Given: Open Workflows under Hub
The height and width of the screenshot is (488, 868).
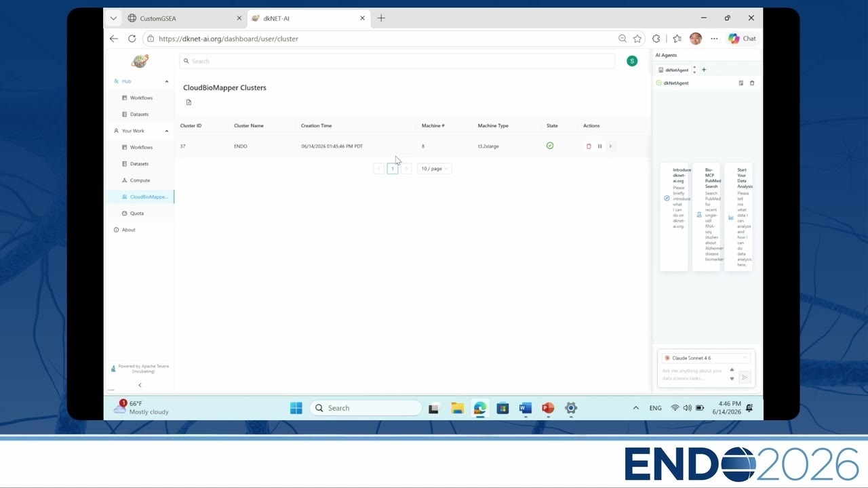Looking at the screenshot, I should [141, 98].
